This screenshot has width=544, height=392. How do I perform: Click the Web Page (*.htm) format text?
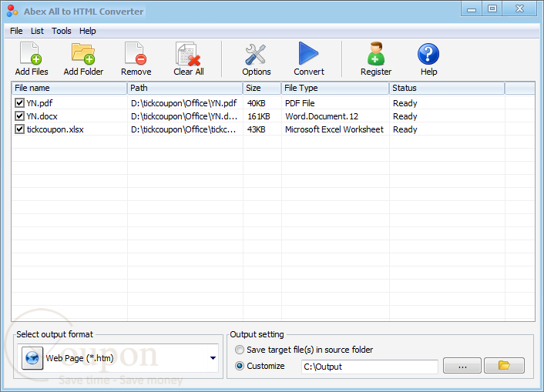[x=80, y=358]
